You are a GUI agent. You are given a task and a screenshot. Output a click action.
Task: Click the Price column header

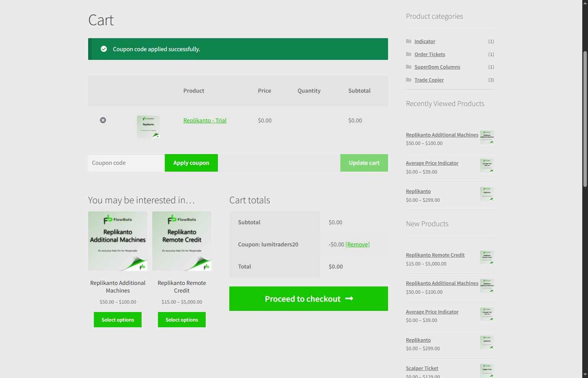point(264,91)
